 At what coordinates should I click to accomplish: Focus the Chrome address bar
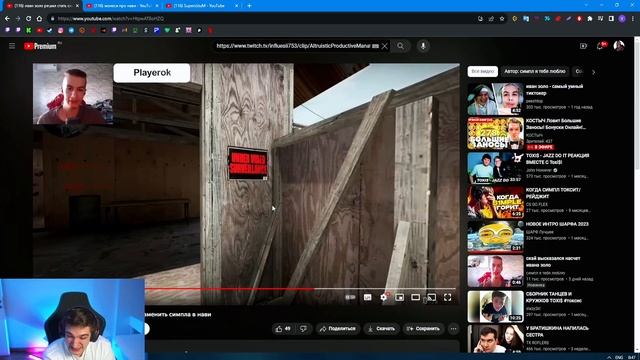[x=261, y=18]
